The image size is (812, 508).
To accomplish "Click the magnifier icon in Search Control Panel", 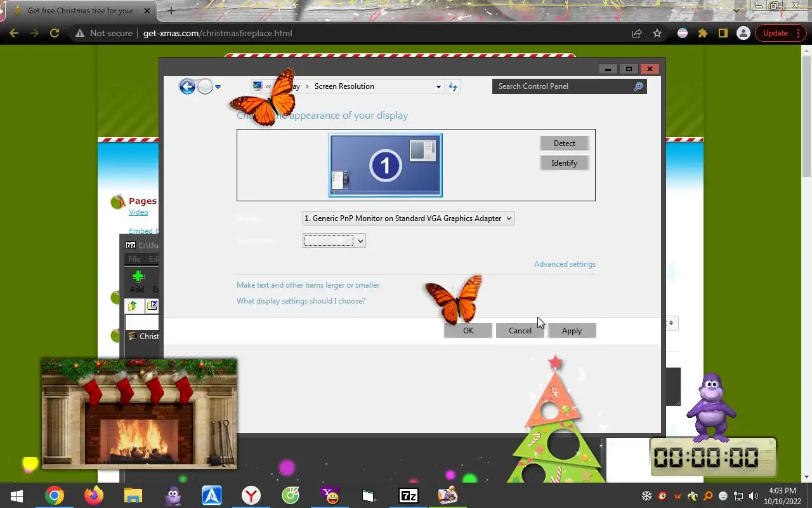I will pos(638,86).
